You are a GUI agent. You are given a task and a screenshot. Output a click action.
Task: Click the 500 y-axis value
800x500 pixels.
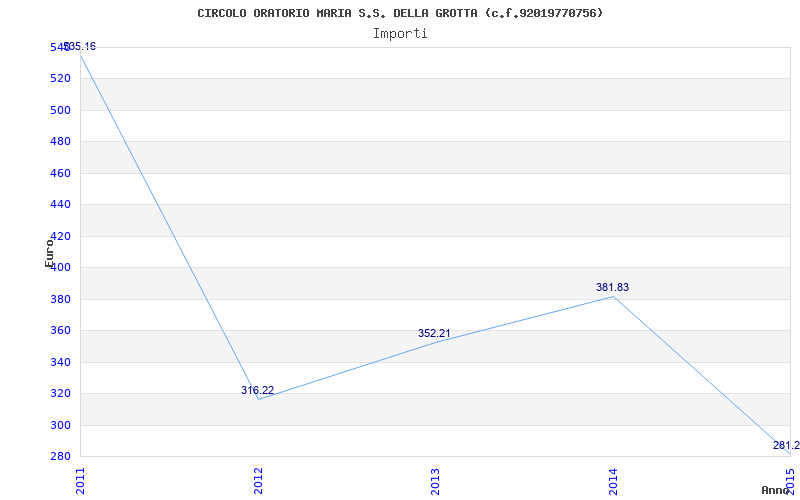(x=59, y=110)
